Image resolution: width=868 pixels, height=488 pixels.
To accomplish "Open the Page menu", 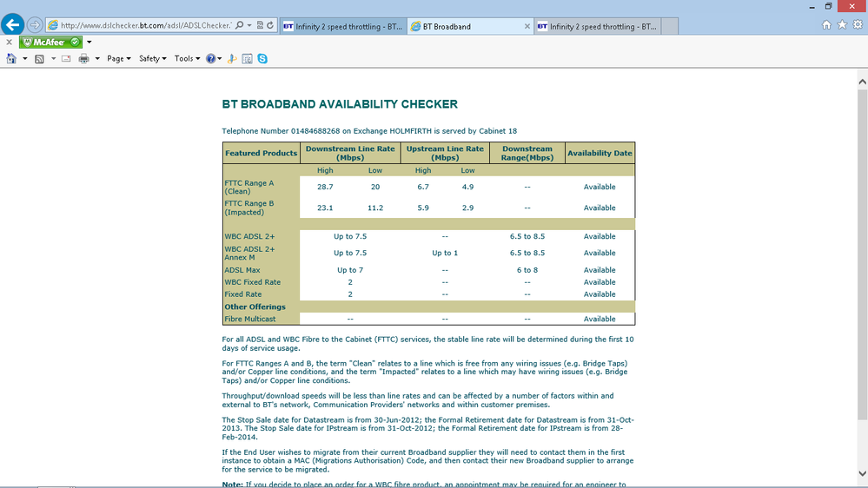I will [x=118, y=59].
